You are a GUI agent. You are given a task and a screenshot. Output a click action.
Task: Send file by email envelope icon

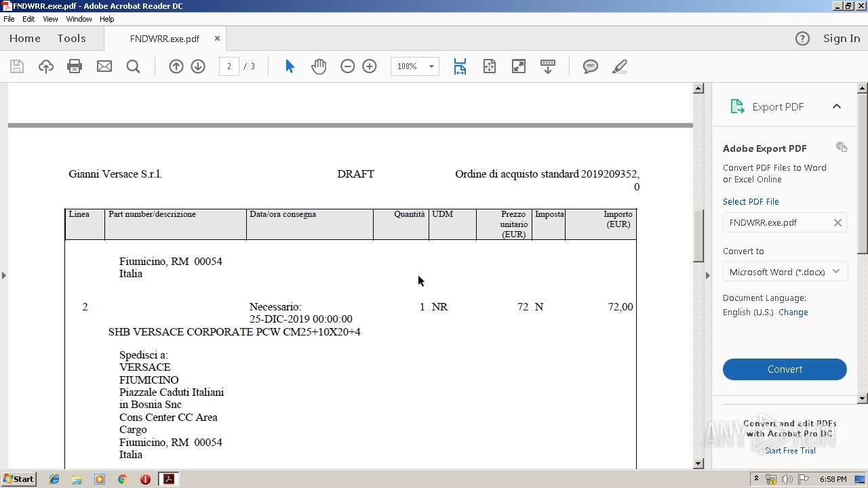pyautogui.click(x=104, y=66)
